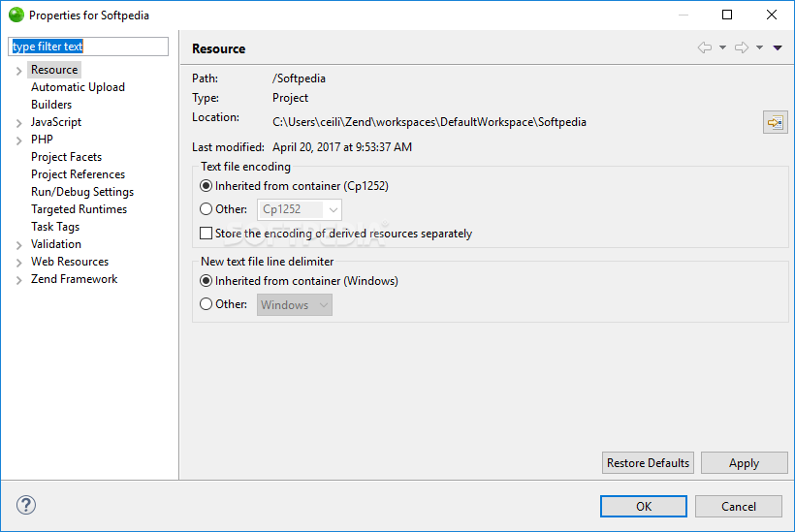Image resolution: width=795 pixels, height=532 pixels.
Task: Click the Cancel button
Action: [739, 506]
